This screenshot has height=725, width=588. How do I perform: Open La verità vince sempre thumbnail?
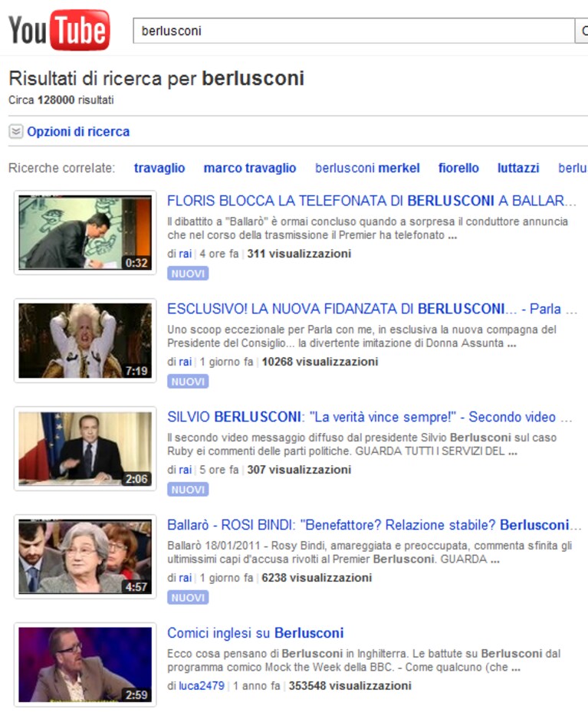[x=85, y=448]
